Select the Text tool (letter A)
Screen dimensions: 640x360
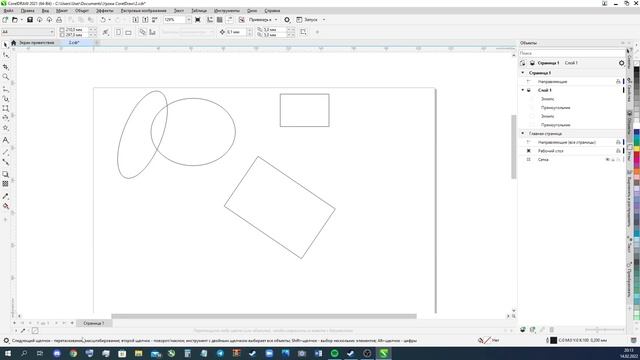pos(5,140)
